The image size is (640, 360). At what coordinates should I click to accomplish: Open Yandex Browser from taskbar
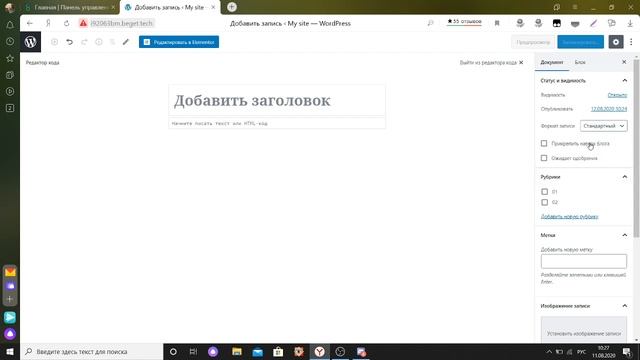320,351
